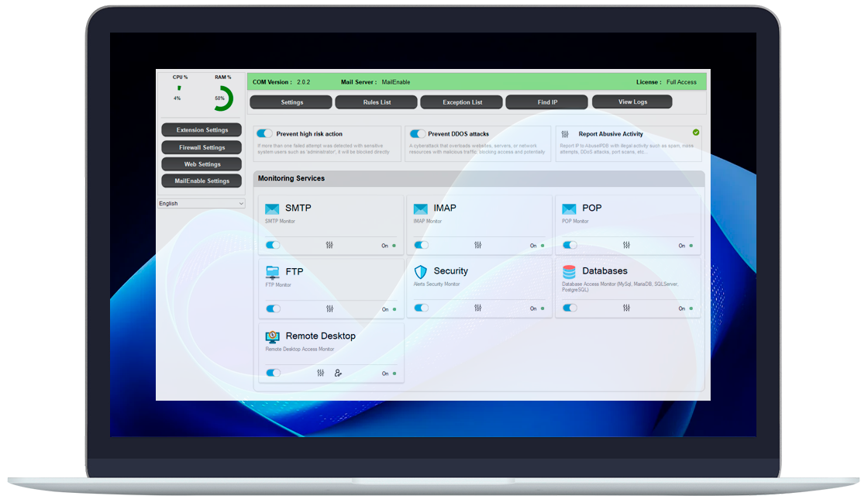Click the Monitoring Services header

click(479, 178)
